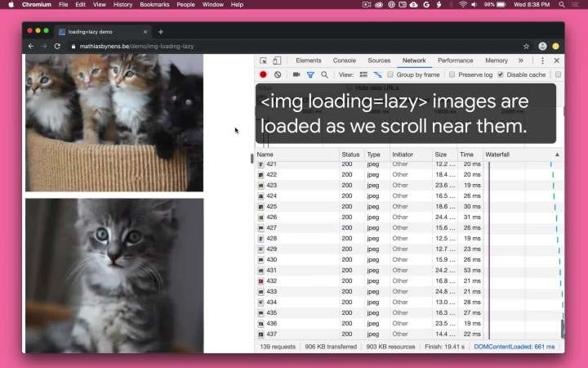The image size is (588, 368).
Task: Open the browser profile avatar
Action: (542, 46)
